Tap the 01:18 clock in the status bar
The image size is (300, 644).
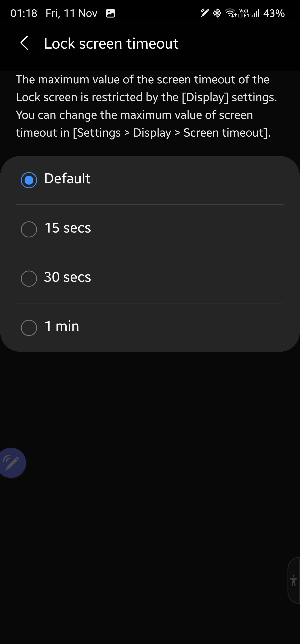[24, 13]
